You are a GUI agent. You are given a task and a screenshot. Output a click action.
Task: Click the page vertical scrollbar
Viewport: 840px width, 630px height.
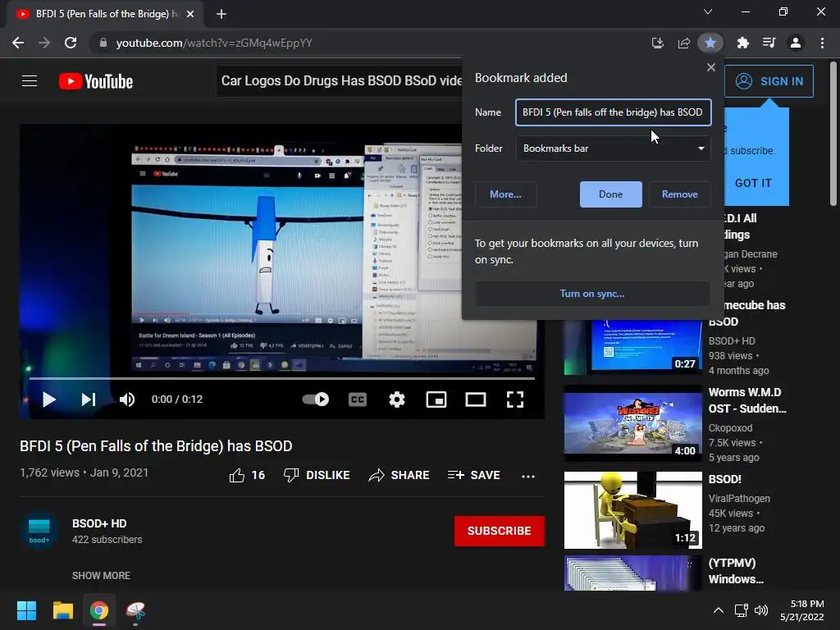pyautogui.click(x=833, y=134)
